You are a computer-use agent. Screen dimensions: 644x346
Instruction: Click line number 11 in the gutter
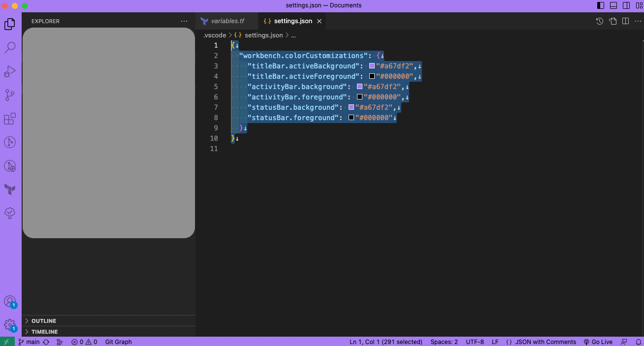point(214,149)
